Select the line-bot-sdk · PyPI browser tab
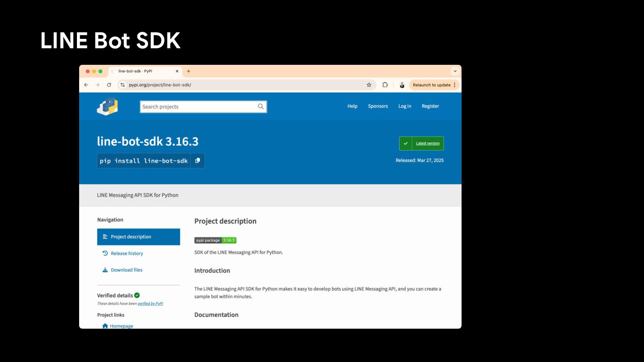The height and width of the screenshot is (362, 644). click(x=145, y=71)
